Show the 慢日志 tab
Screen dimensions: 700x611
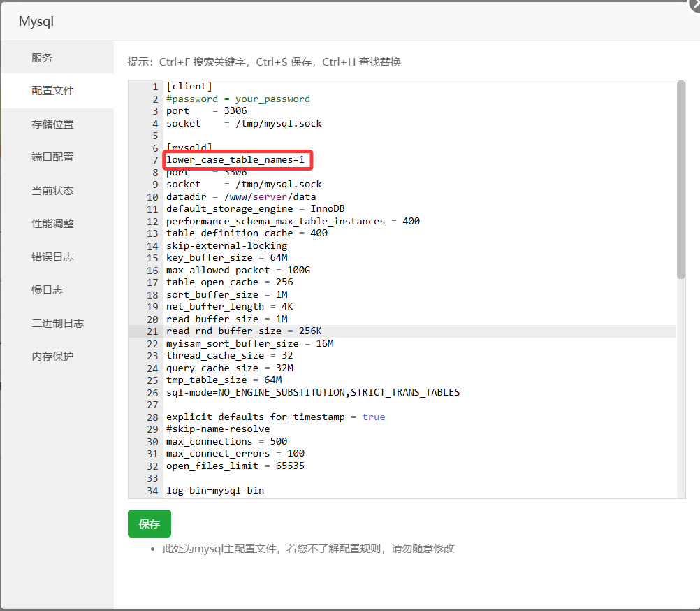coord(47,290)
